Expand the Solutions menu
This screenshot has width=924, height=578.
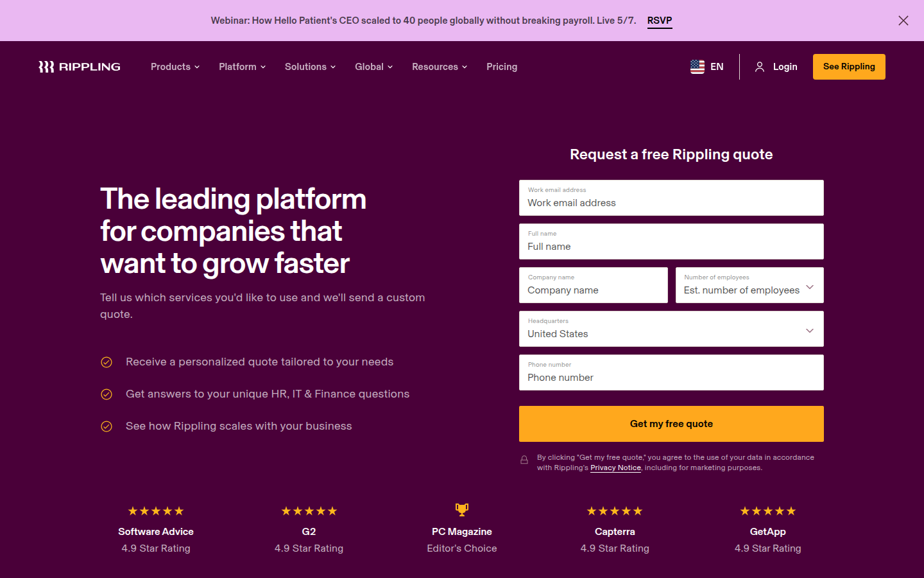tap(311, 67)
